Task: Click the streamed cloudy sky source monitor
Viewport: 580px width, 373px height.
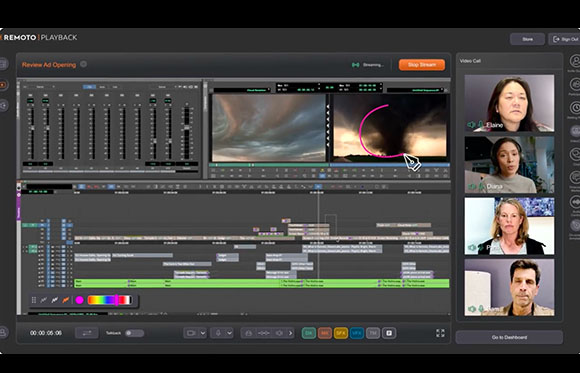Action: click(269, 128)
